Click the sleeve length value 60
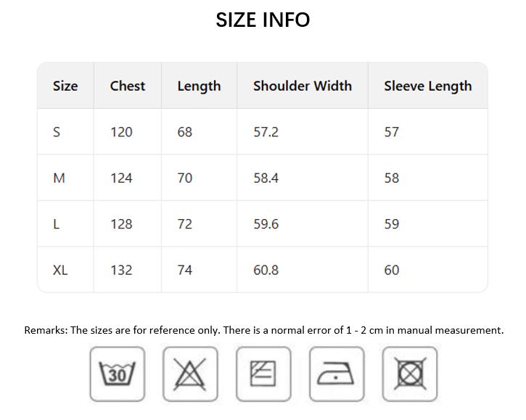The width and height of the screenshot is (526, 420). tap(392, 270)
